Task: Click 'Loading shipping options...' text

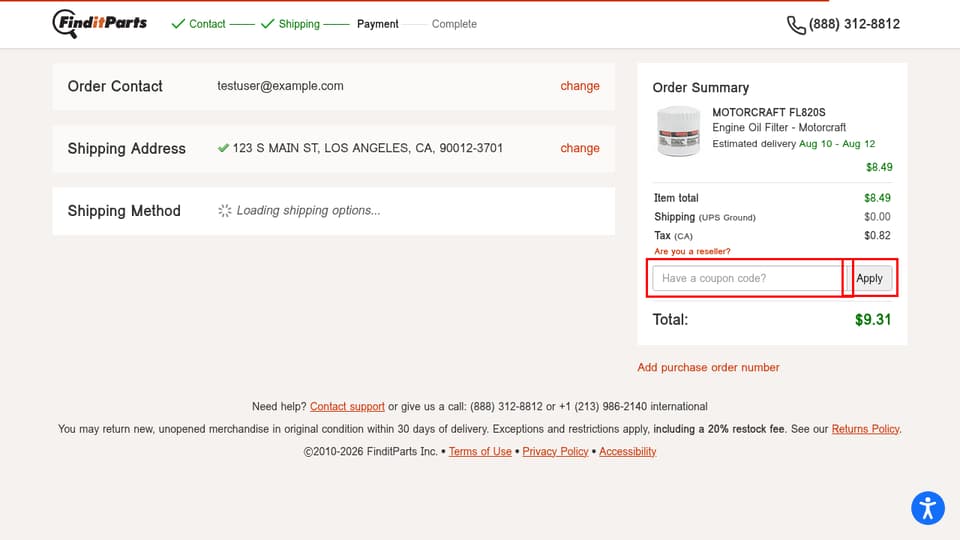Action: click(309, 211)
